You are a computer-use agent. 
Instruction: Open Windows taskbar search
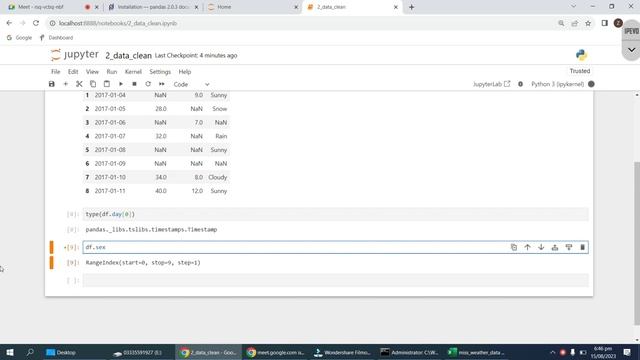pyautogui.click(x=30, y=352)
